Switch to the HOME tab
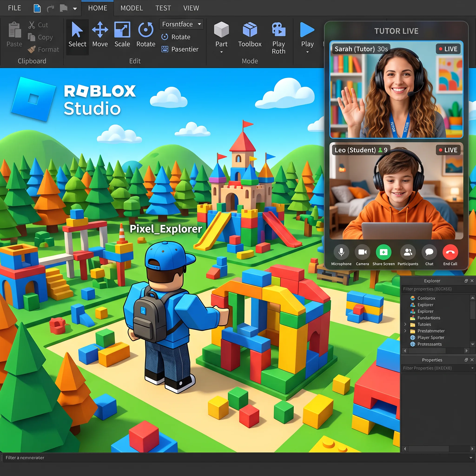Screen dimensions: 476x476 pos(98,8)
